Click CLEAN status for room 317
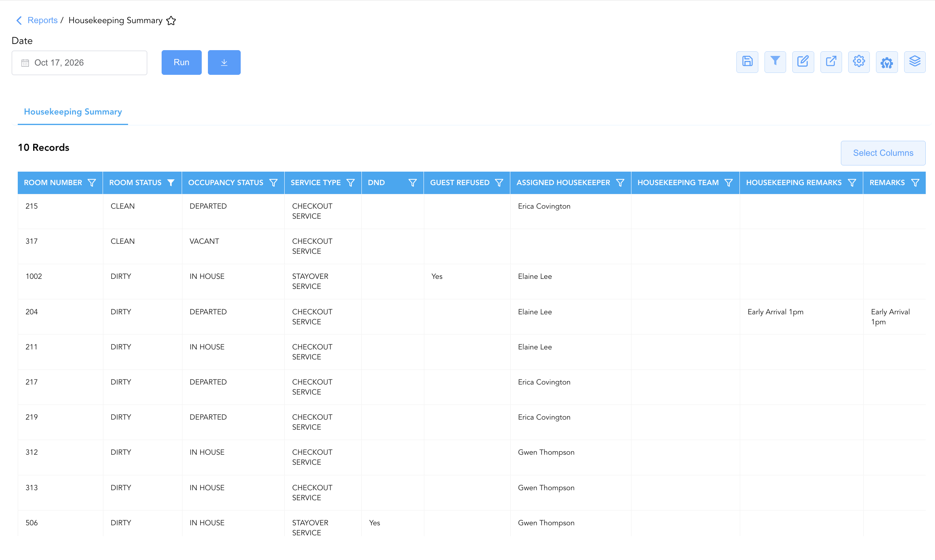This screenshot has width=935, height=560. (x=123, y=241)
